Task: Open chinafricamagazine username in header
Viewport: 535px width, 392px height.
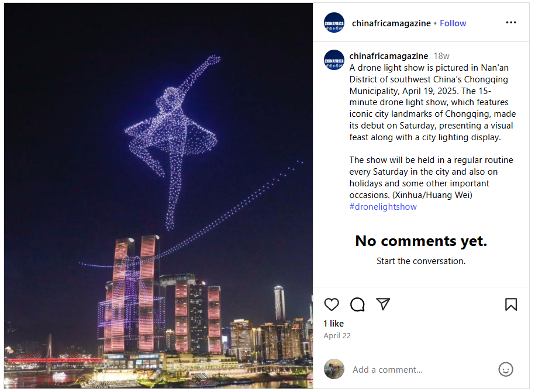Action: click(391, 23)
